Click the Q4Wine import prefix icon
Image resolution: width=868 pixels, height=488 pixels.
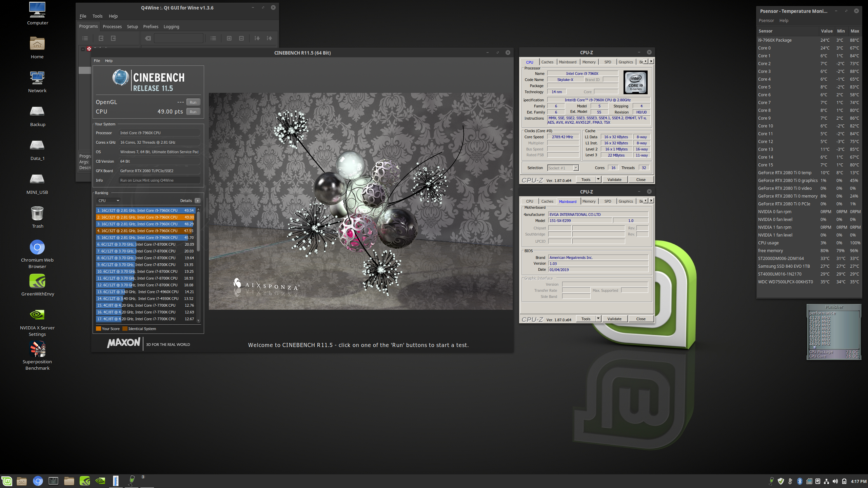[x=113, y=38]
